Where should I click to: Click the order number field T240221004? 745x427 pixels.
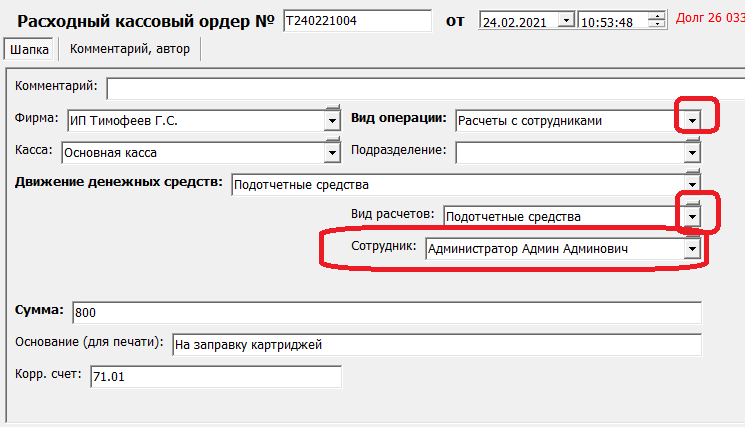[x=356, y=20]
